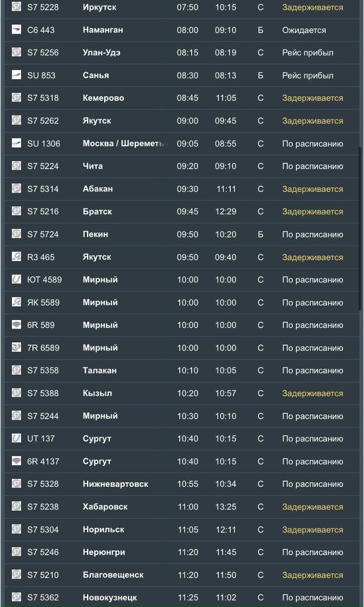Screen dimensions: 364x607
Task: Click airline logo beside 7R 6589
Action: (x=16, y=347)
